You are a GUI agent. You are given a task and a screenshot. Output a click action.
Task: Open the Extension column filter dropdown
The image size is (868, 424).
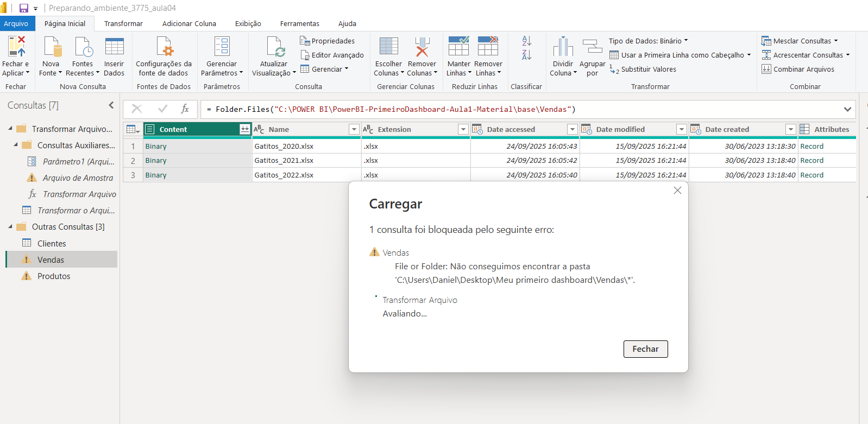[463, 129]
